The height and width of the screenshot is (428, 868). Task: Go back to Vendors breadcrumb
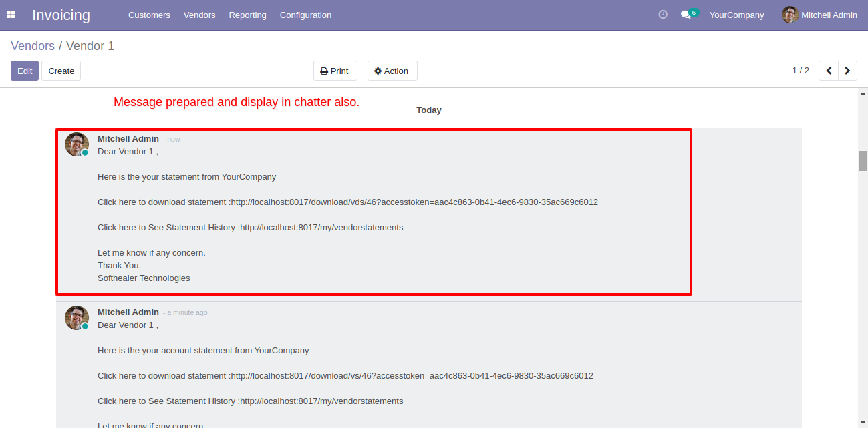coord(33,46)
